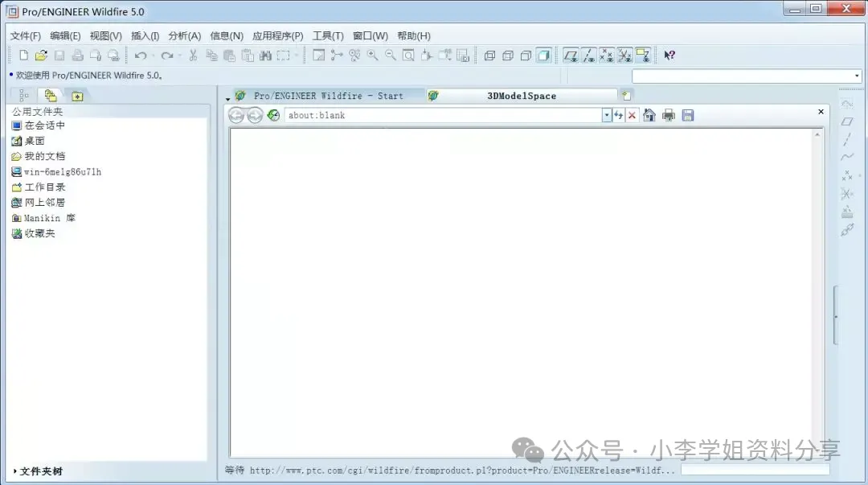Open an existing file via folder icon
Viewport: 868px width, 485px height.
41,55
